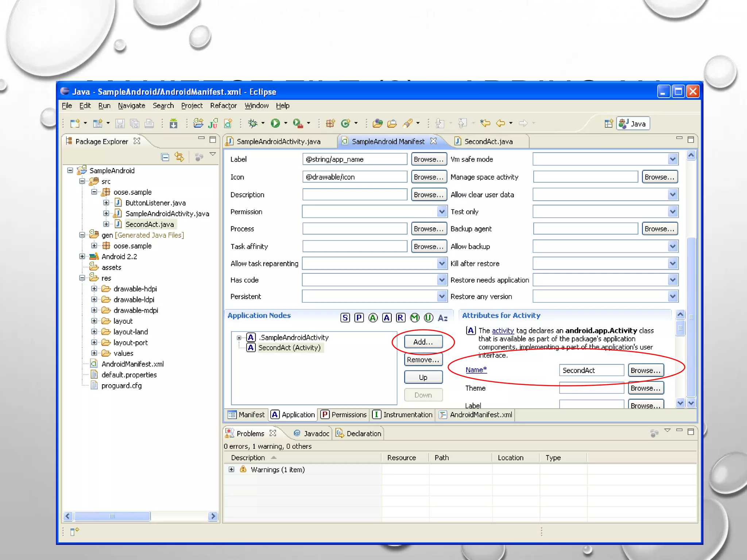The image size is (747, 560).
Task: Click the Debug bug icon
Action: [252, 124]
